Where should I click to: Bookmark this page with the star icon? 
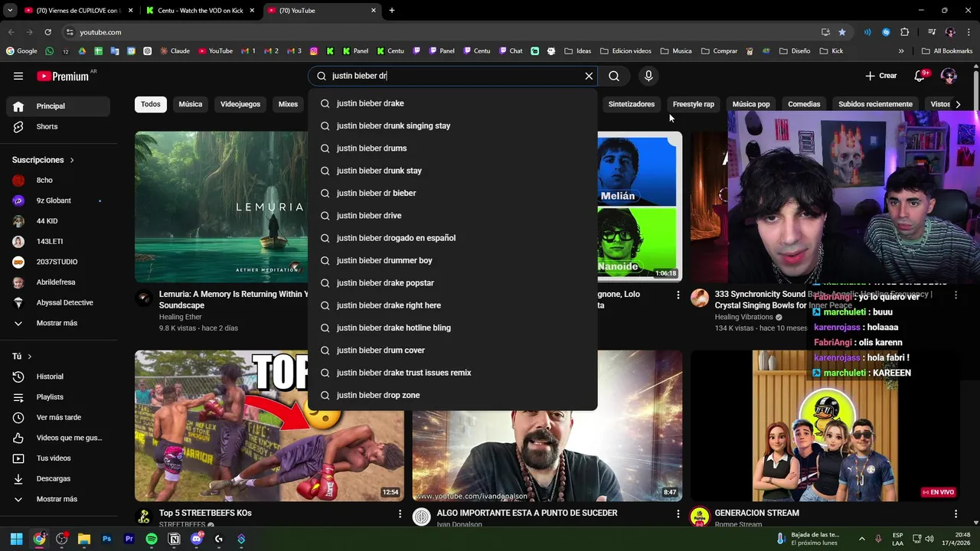coord(842,32)
